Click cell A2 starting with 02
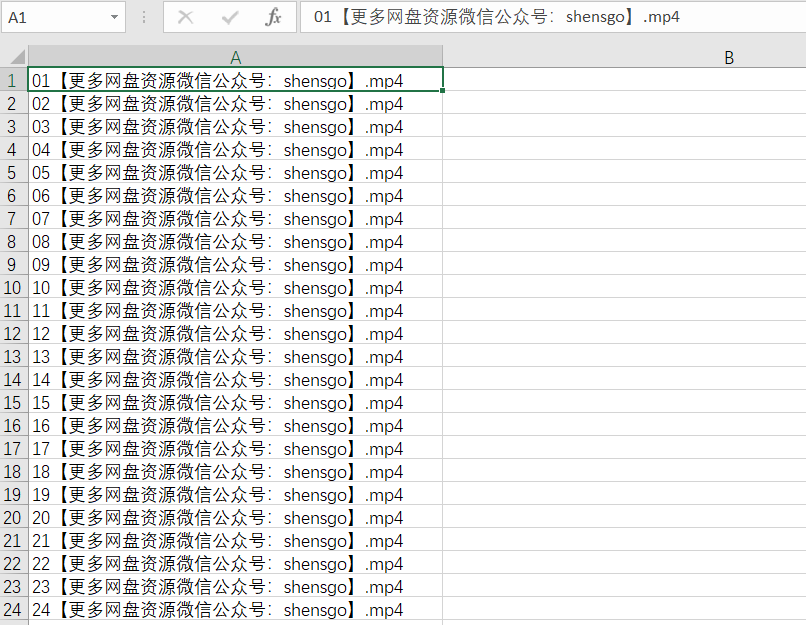 click(x=235, y=104)
